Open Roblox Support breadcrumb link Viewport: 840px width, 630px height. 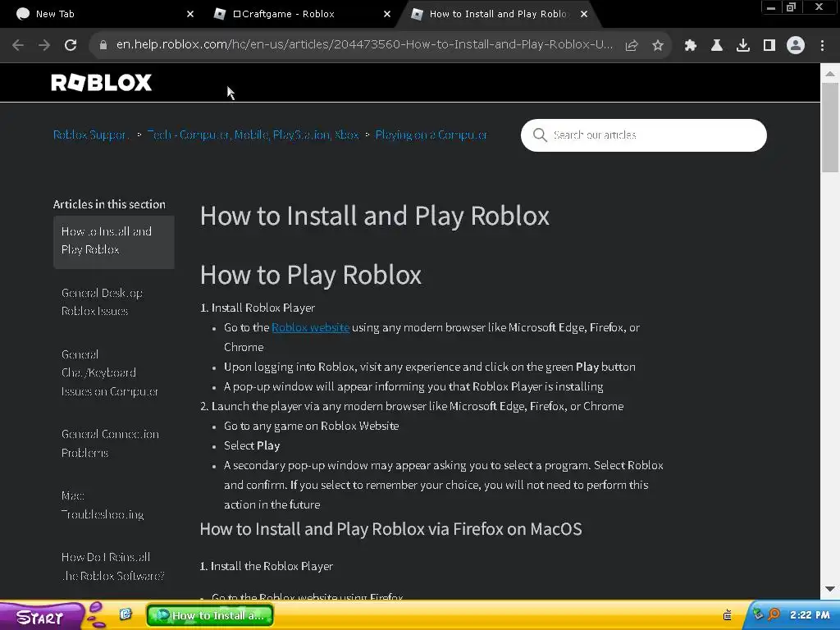click(91, 135)
